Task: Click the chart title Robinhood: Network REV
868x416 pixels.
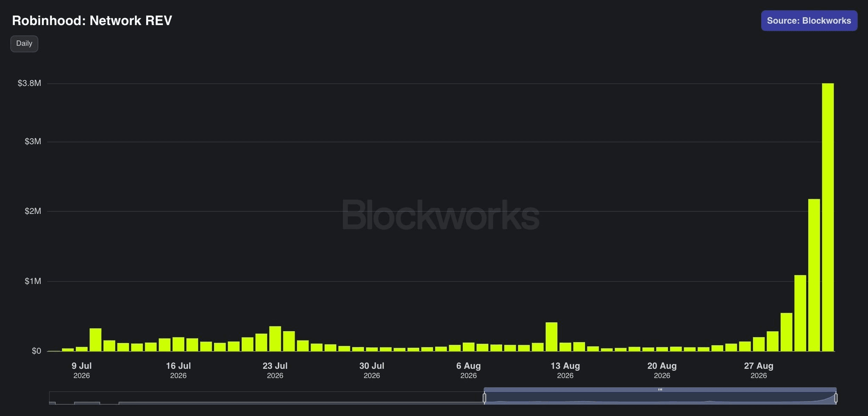Action: [x=92, y=21]
